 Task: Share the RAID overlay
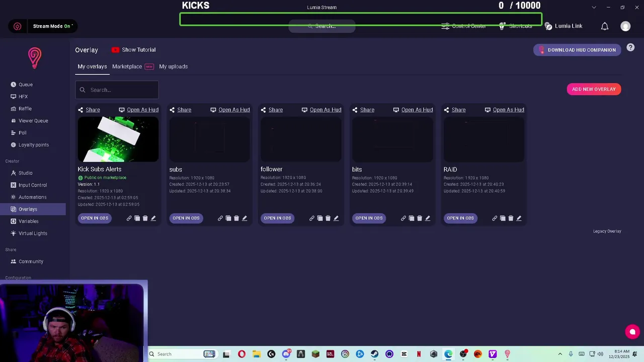[455, 110]
